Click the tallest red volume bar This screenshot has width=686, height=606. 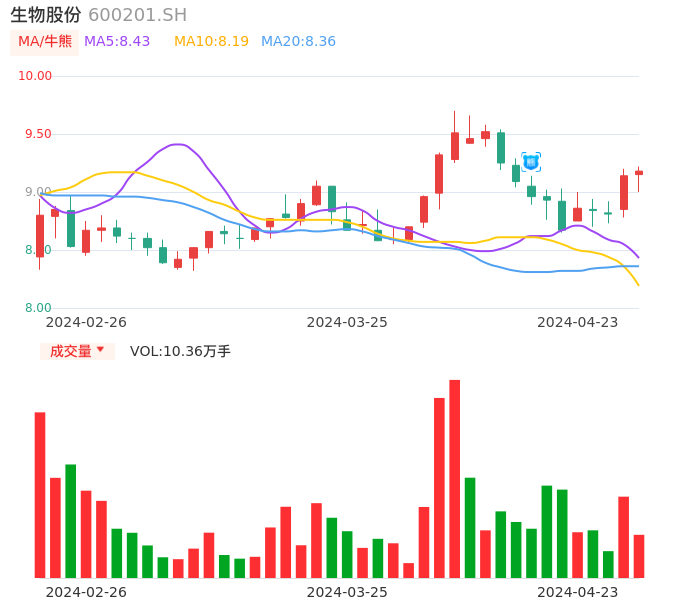click(455, 478)
